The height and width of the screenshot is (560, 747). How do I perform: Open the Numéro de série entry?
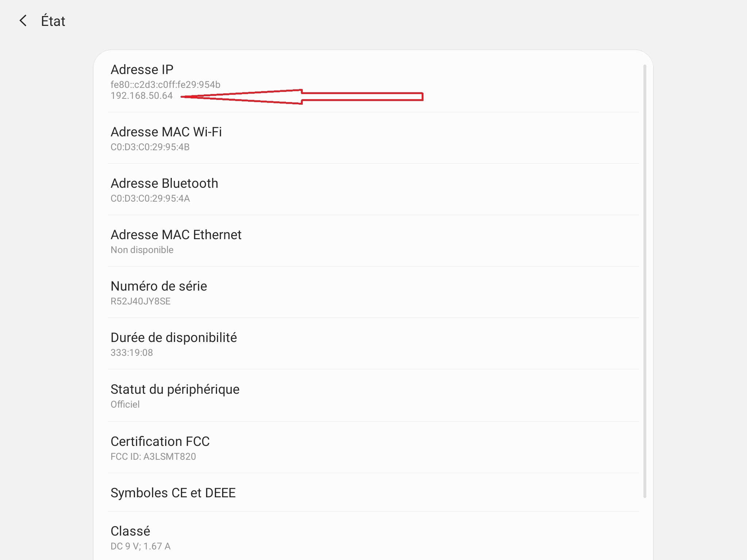tap(159, 286)
